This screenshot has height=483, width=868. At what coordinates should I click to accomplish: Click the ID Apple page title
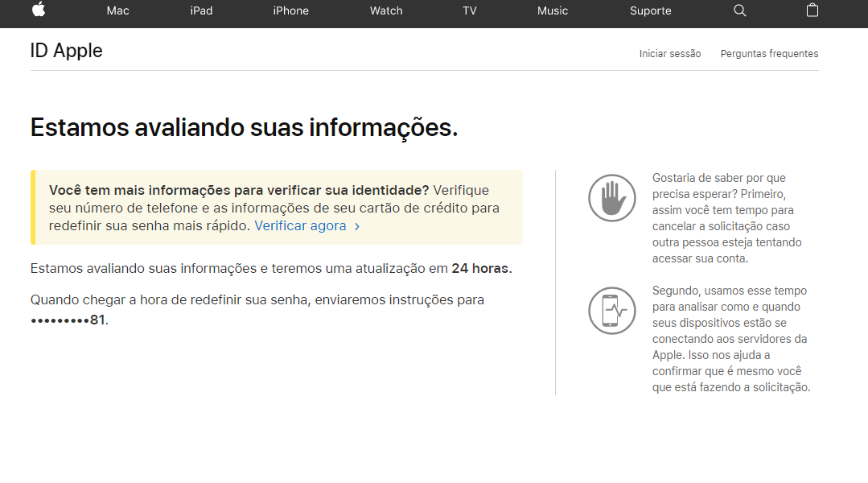tap(67, 51)
